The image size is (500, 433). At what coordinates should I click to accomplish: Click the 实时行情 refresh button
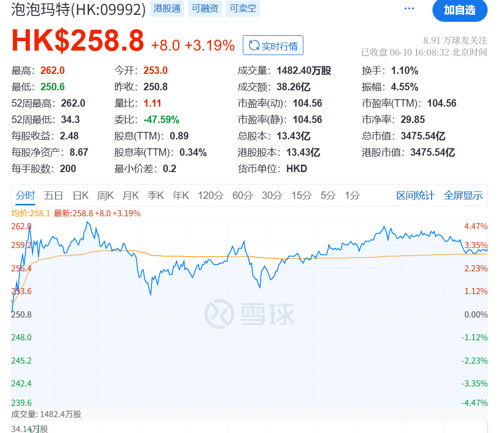[273, 45]
